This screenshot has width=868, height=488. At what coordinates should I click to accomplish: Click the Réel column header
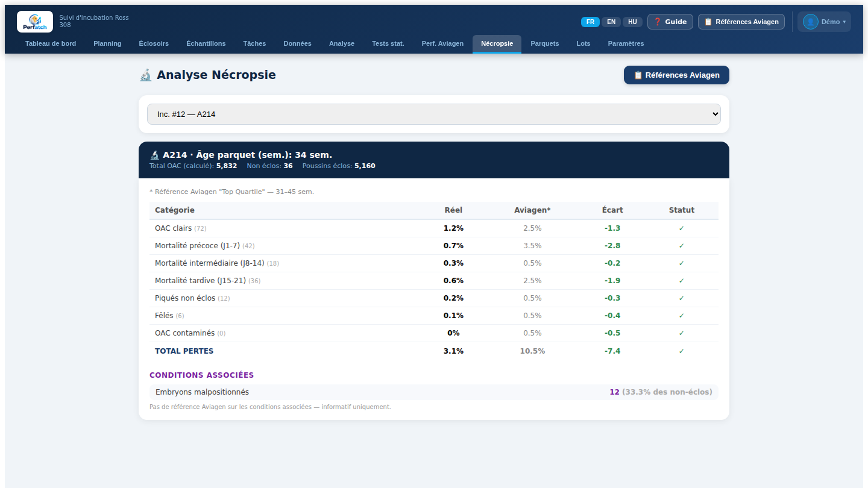pyautogui.click(x=453, y=210)
